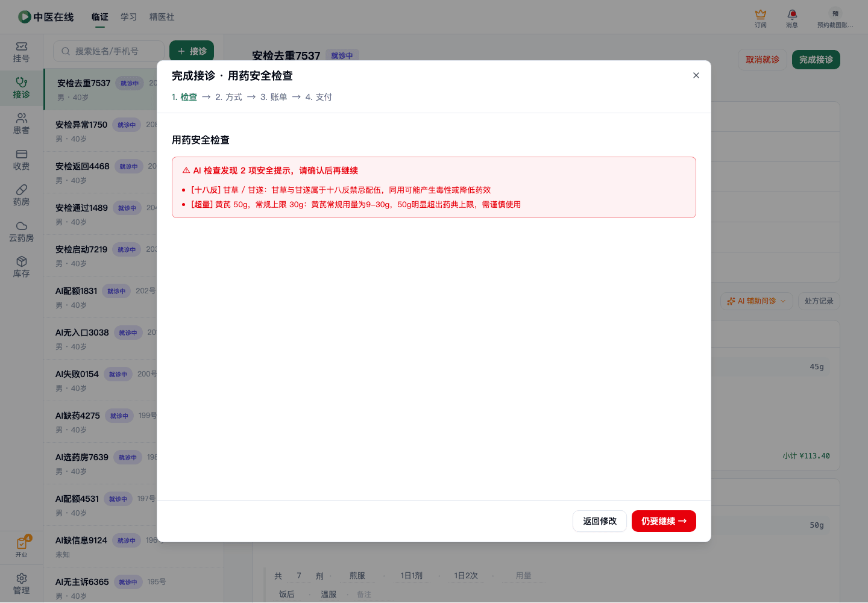Select patient AI无主诉6365 in list
This screenshot has height=603, width=868.
click(x=133, y=586)
